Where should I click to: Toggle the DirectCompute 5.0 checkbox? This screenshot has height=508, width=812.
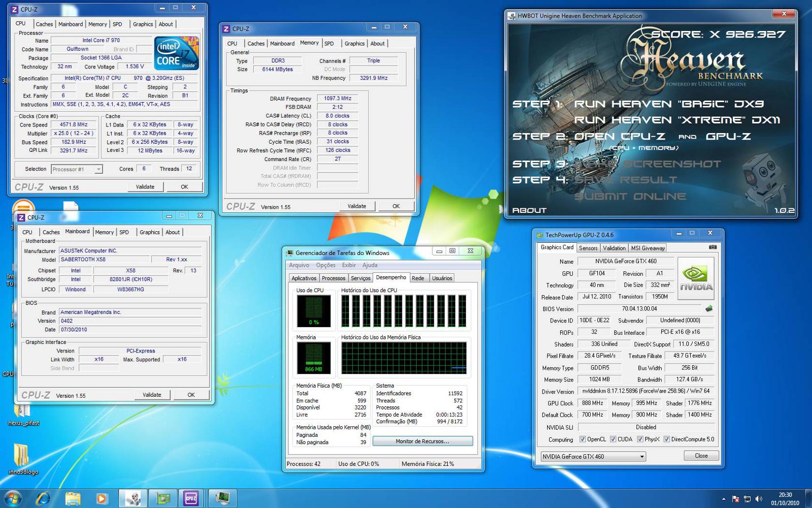(666, 439)
